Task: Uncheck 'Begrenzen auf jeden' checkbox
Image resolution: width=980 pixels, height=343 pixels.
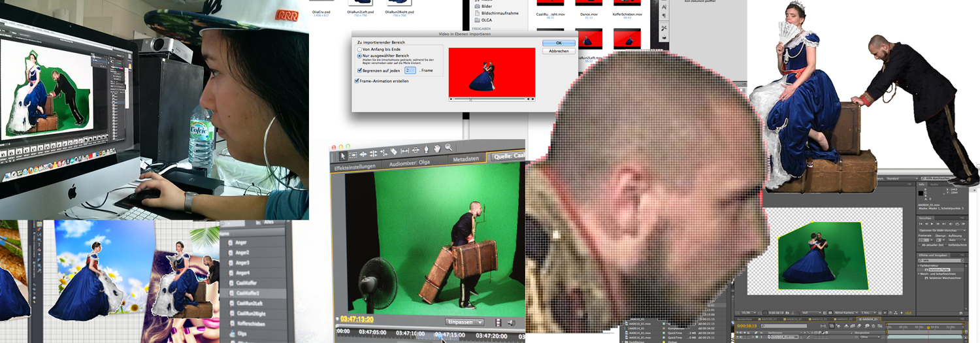Action: tap(359, 70)
